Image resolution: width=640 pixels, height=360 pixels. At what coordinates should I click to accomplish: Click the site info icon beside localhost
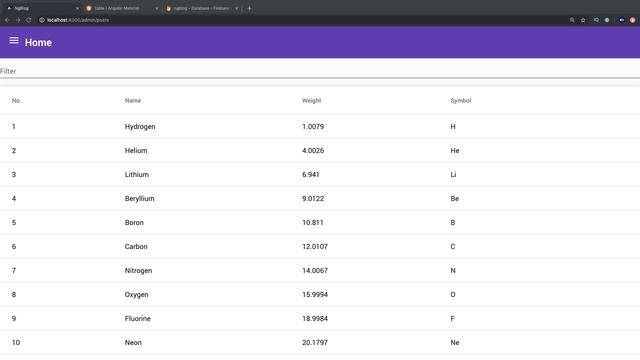[42, 20]
